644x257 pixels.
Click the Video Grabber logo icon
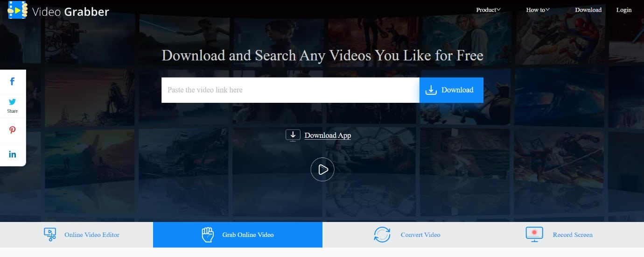[18, 10]
